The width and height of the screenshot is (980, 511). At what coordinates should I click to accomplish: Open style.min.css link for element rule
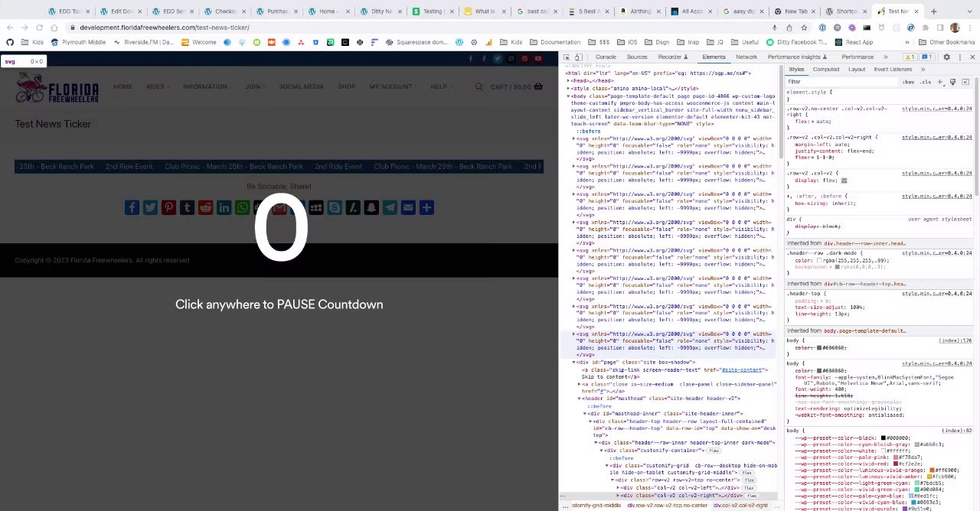tap(936, 109)
